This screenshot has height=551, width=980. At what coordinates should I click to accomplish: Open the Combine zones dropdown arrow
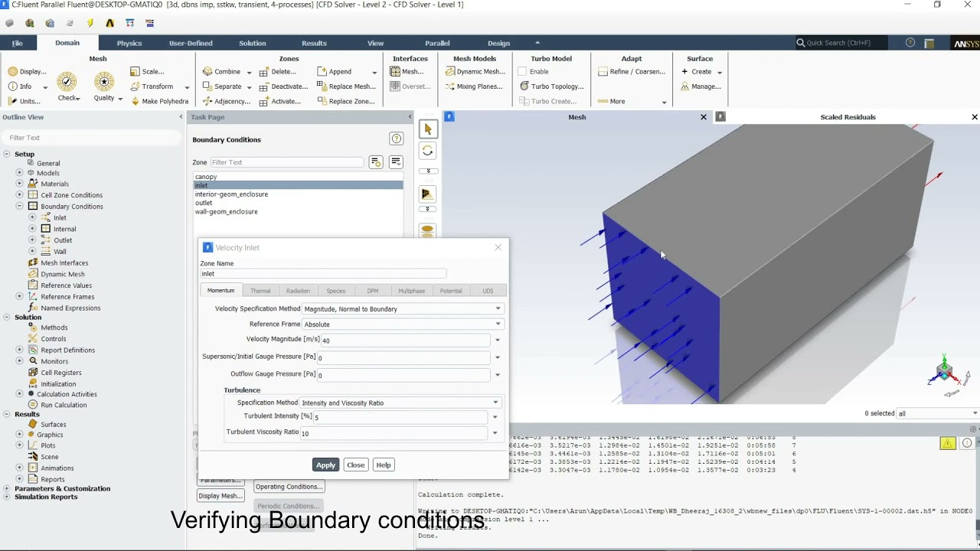click(x=249, y=72)
